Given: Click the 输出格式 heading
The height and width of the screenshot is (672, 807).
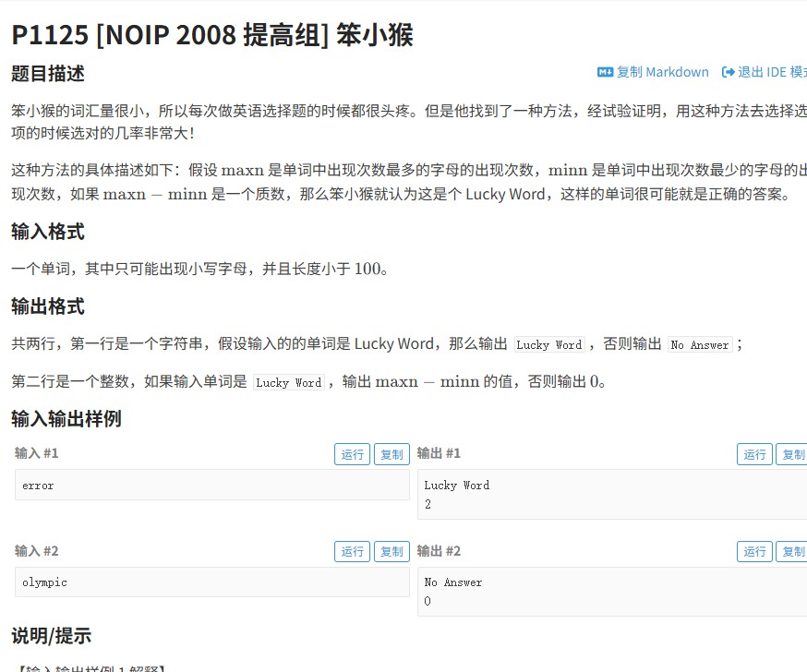Looking at the screenshot, I should point(48,306).
